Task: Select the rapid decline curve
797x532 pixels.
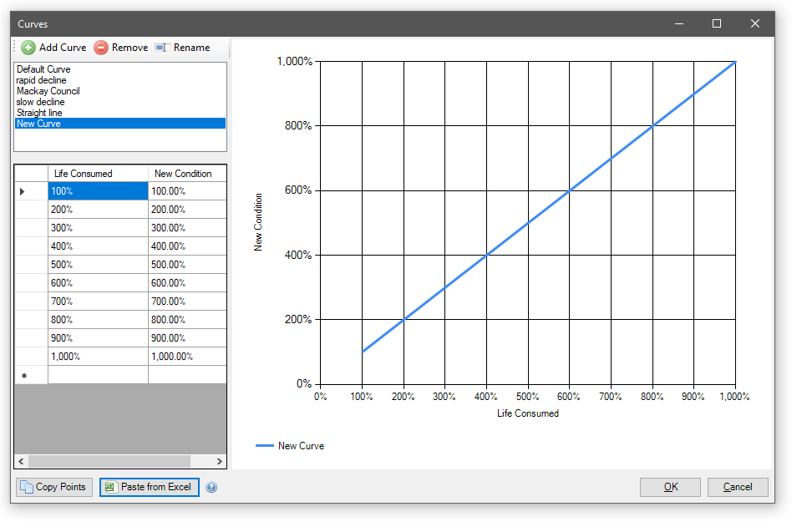Action: pos(41,80)
